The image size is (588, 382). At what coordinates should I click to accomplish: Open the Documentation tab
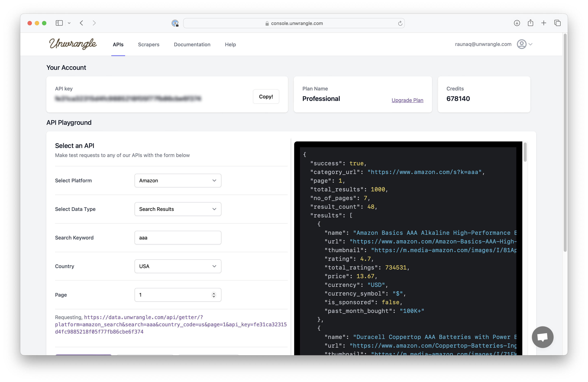(192, 44)
